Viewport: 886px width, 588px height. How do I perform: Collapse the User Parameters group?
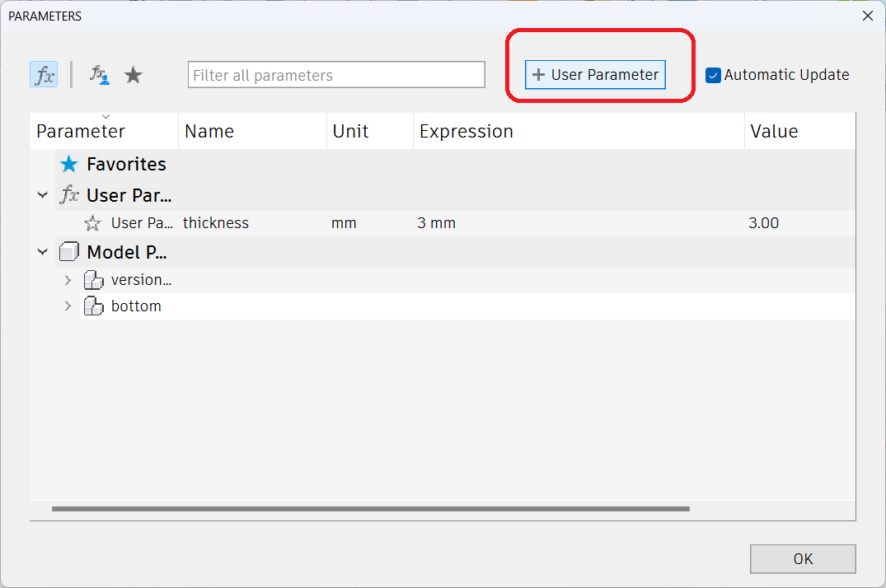[43, 196]
